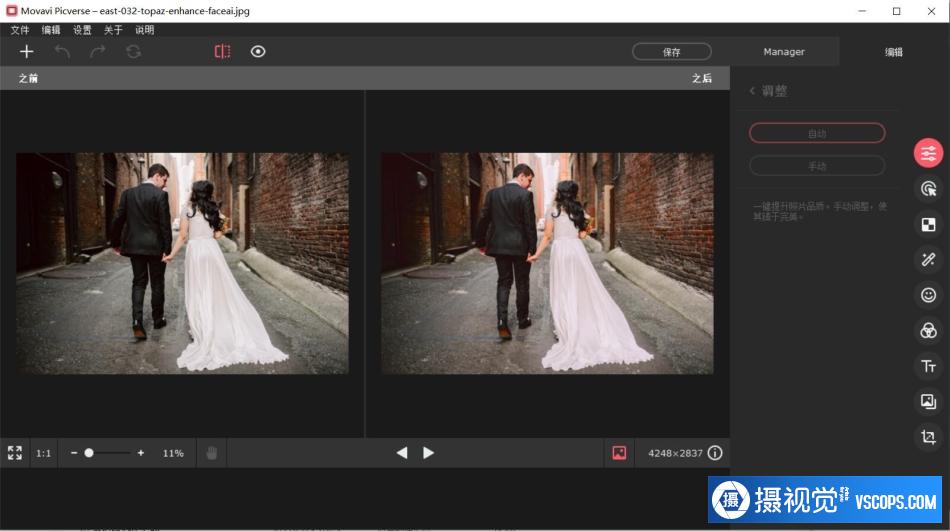The image size is (950, 531).
Task: Click the plus icon to add image
Action: pos(26,52)
